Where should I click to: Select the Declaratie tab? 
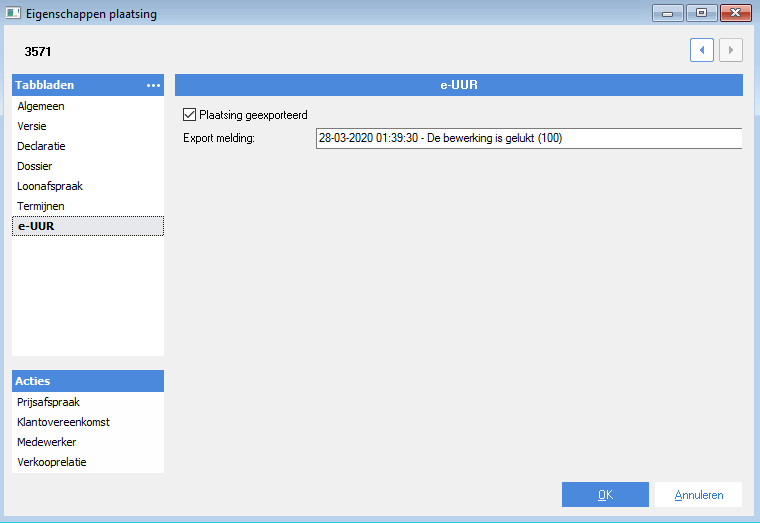[88, 146]
